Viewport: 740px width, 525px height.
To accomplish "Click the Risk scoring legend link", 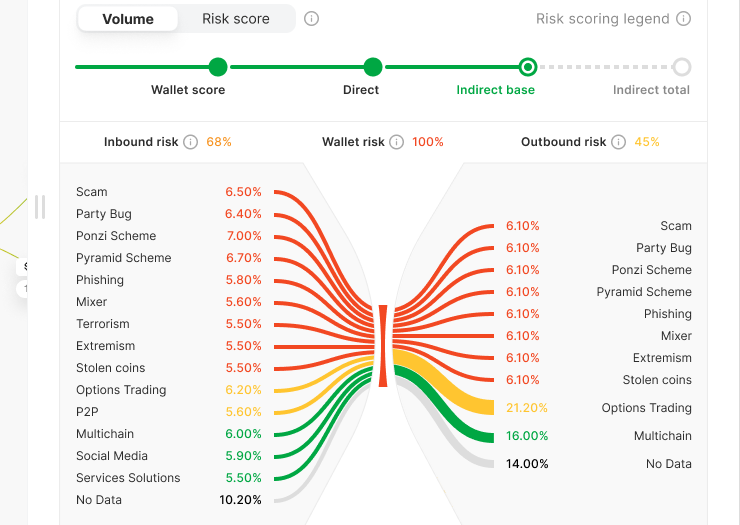I will [x=603, y=19].
